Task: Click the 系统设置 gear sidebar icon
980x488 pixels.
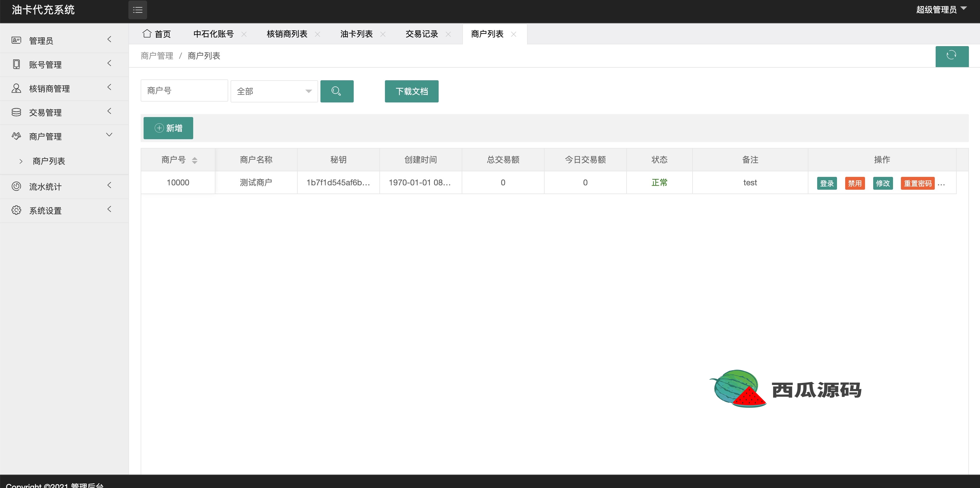Action: 16,210
